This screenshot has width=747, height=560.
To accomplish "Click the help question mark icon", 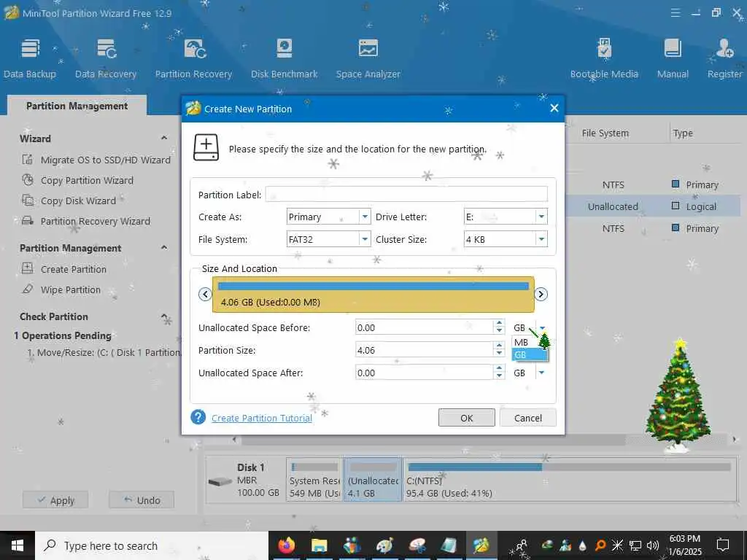I will point(198,417).
